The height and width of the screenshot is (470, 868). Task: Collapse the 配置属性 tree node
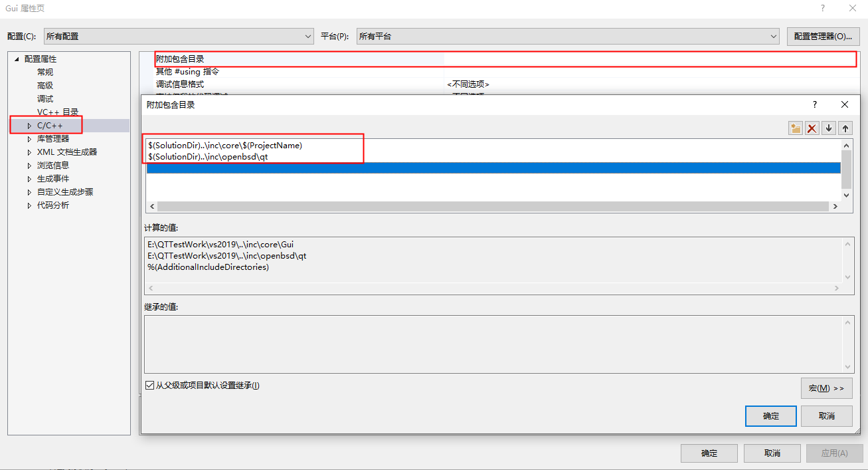[17, 59]
